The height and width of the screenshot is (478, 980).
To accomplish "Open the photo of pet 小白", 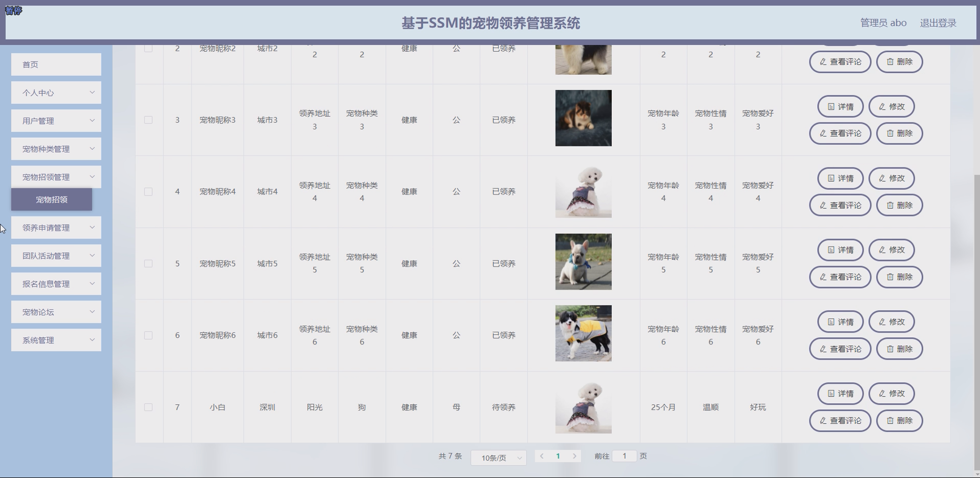I will click(x=583, y=406).
